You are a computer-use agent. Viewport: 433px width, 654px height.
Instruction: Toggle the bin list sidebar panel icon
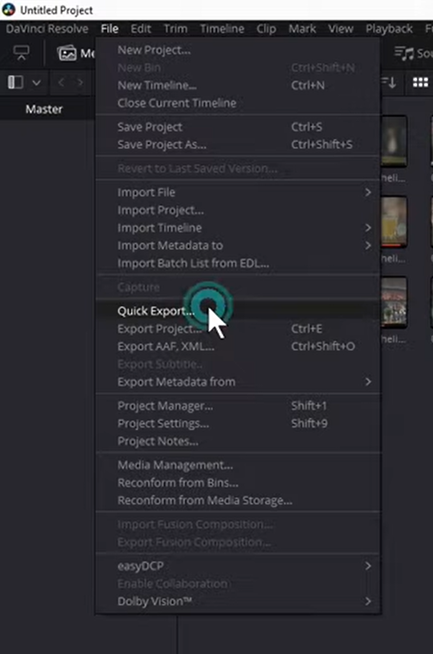tap(15, 82)
